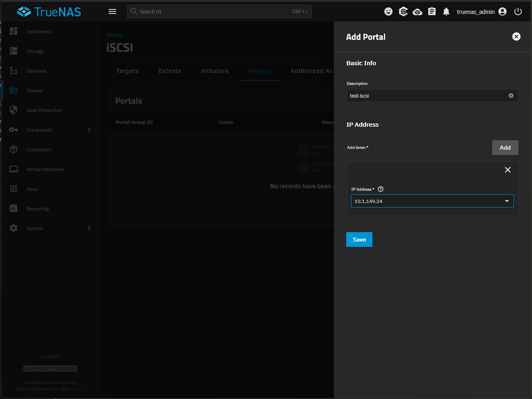Open TrueCommand status icon
Viewport: 532px width, 399px height.
click(403, 11)
